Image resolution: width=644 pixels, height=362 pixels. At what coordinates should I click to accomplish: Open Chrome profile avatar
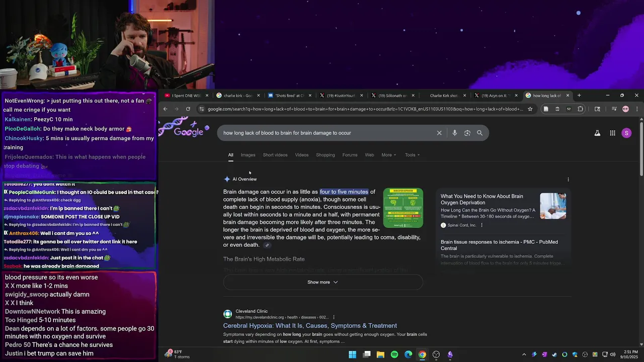pyautogui.click(x=625, y=109)
